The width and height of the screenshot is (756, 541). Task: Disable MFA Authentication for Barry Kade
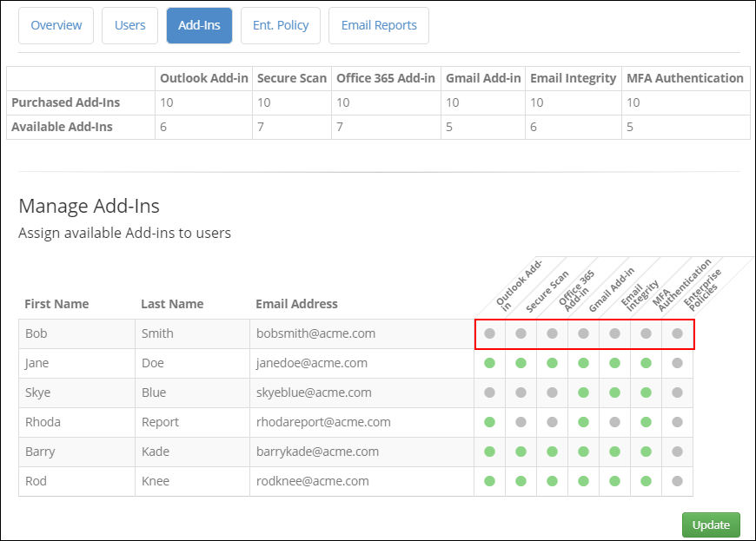[x=646, y=452]
